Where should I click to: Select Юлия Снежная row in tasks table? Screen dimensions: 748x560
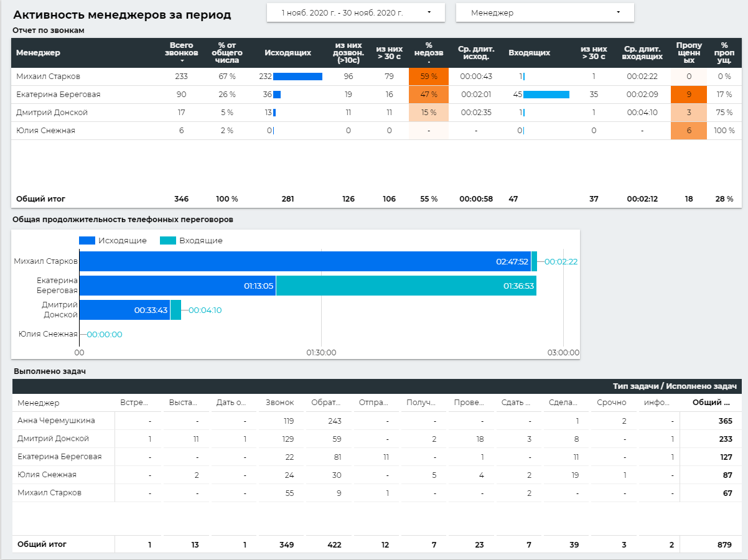(x=376, y=475)
